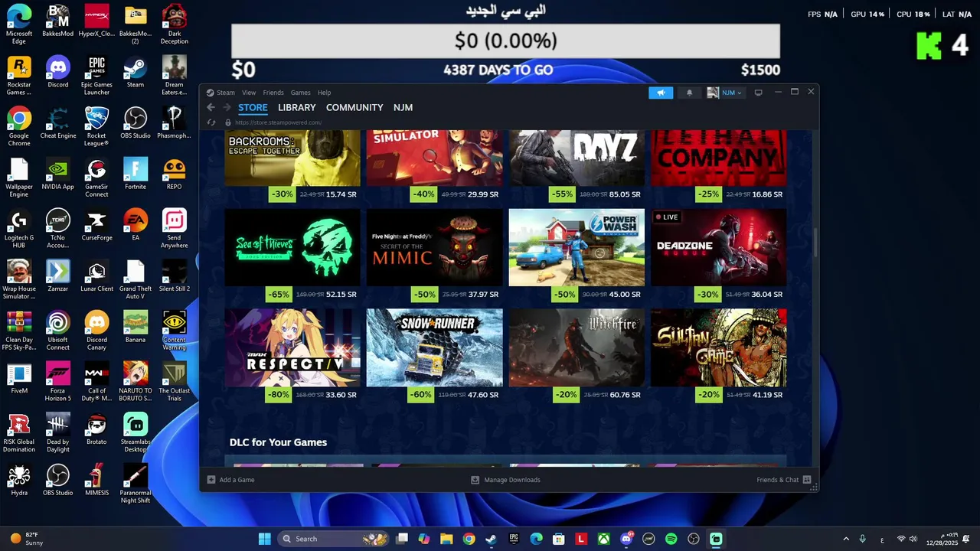The height and width of the screenshot is (551, 980).
Task: Open the NJM profile tab
Action: [x=403, y=108]
